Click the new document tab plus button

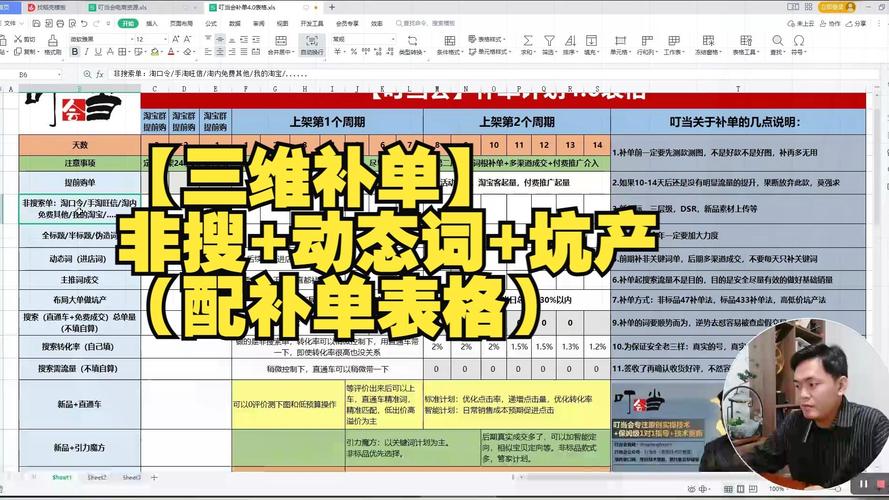click(x=332, y=7)
